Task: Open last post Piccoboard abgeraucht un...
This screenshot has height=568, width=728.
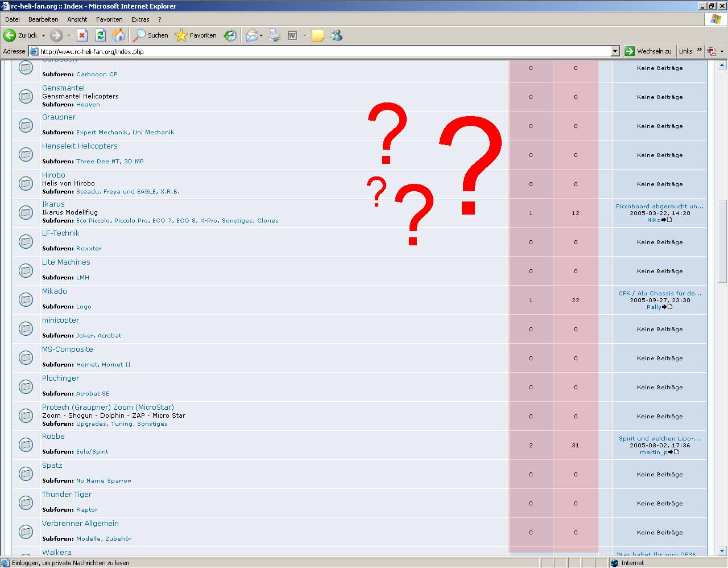Action: coord(660,207)
